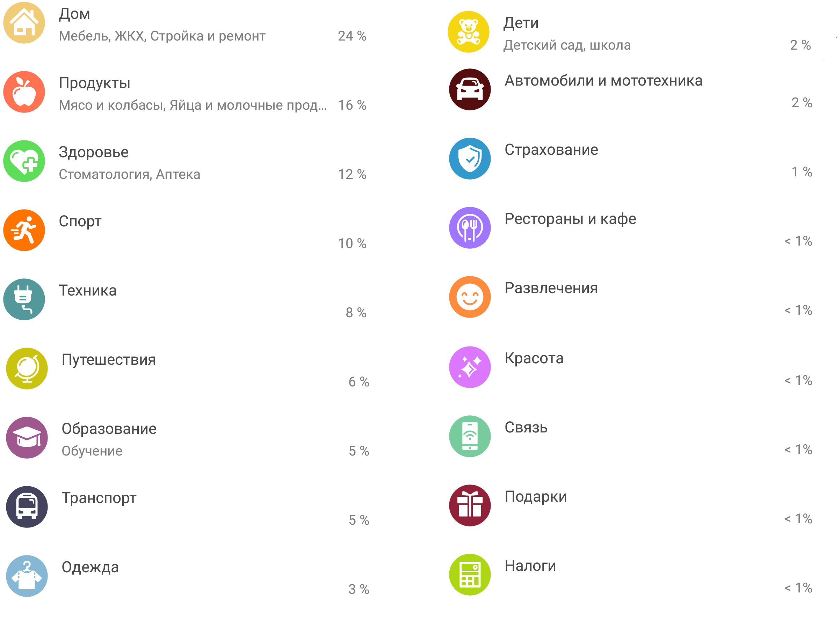Open Рестораны и кафе category label
Viewport: 840px width, 619px height.
coord(570,219)
